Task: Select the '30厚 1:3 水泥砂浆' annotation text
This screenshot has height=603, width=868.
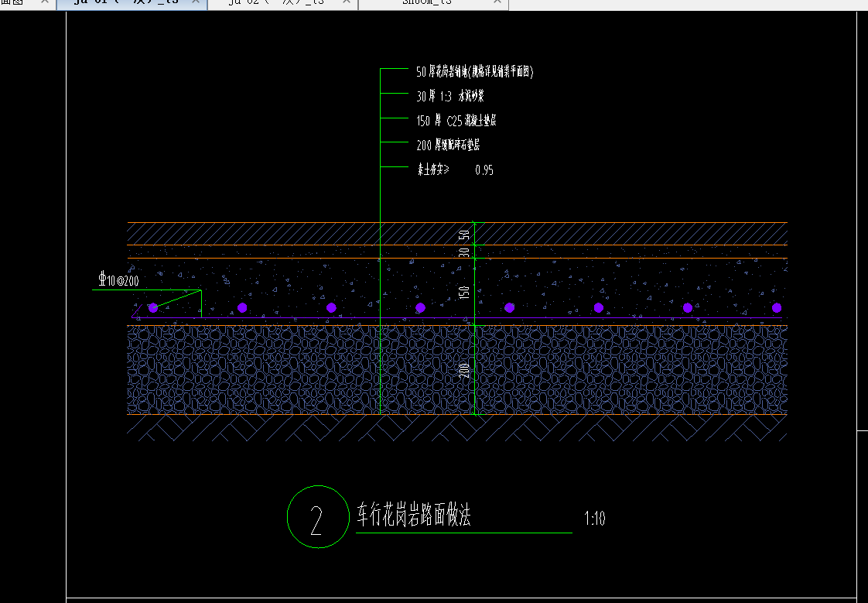Action: pyautogui.click(x=450, y=96)
